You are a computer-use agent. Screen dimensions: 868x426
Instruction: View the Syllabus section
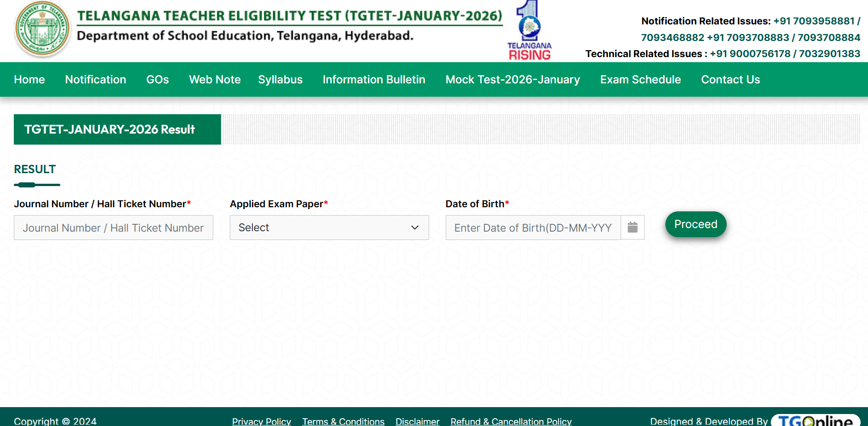280,79
